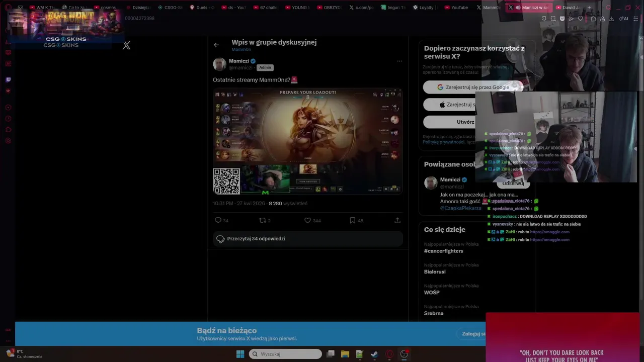Click the 'Utwórz' account button
The width and height of the screenshot is (644, 362).
click(x=449, y=122)
